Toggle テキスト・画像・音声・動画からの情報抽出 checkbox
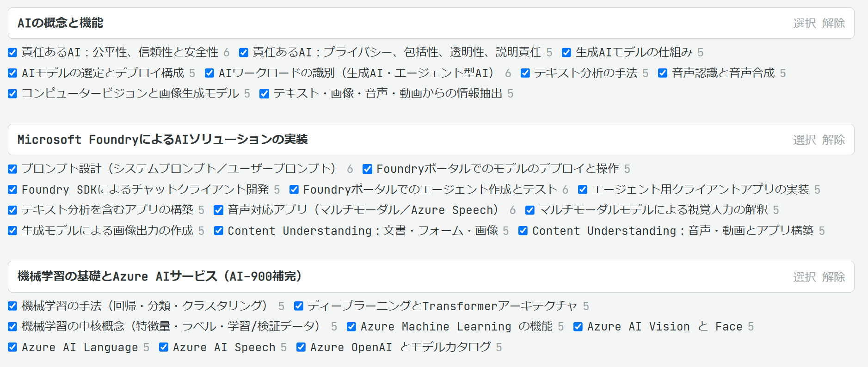The height and width of the screenshot is (367, 868). 265,94
